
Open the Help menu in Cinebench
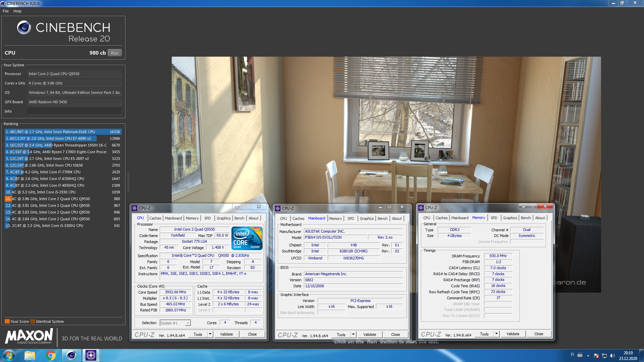pos(17,11)
